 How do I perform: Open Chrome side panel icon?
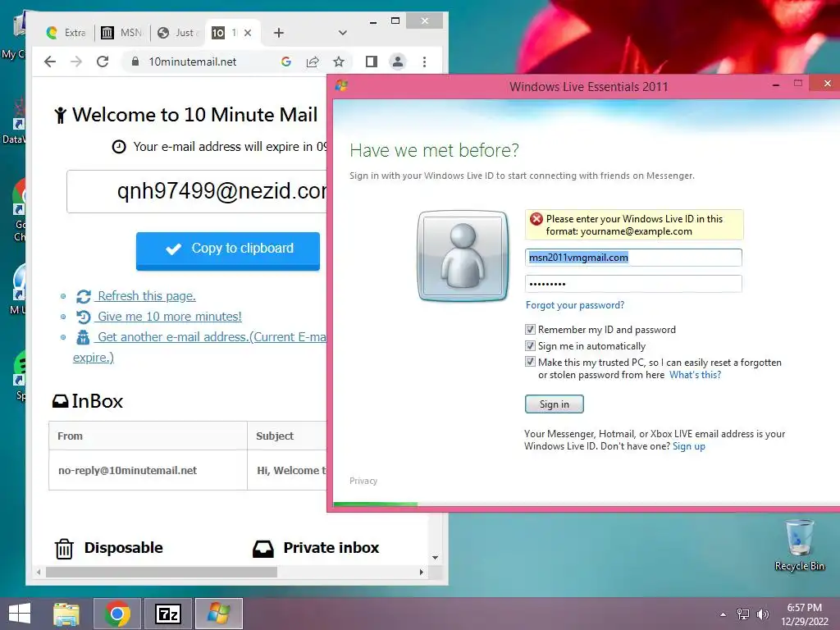(x=372, y=62)
